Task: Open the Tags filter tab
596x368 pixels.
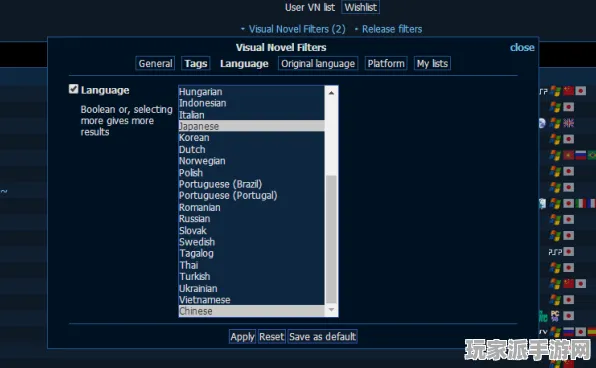Action: pyautogui.click(x=196, y=63)
